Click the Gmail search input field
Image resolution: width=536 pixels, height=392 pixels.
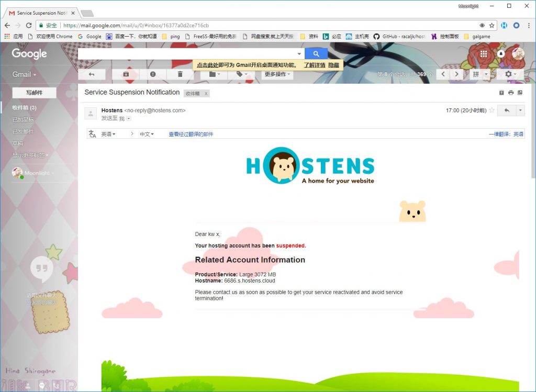(187, 54)
